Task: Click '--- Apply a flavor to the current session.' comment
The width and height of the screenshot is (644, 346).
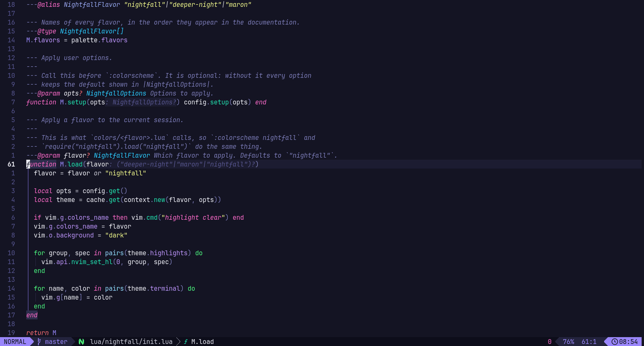Action: 105,120
